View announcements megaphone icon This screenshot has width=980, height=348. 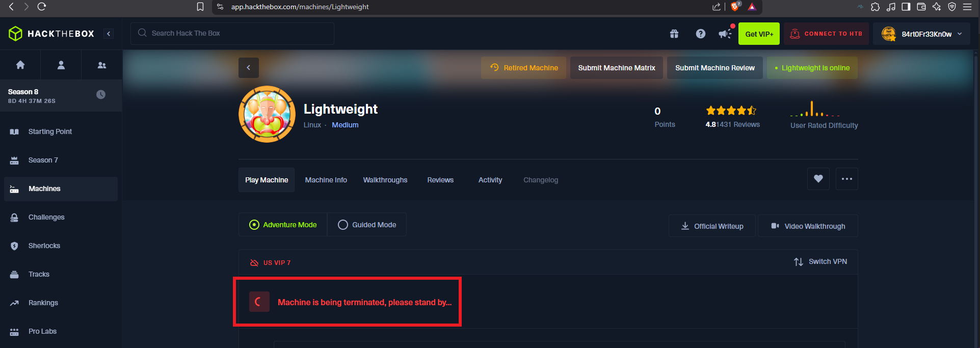click(725, 34)
